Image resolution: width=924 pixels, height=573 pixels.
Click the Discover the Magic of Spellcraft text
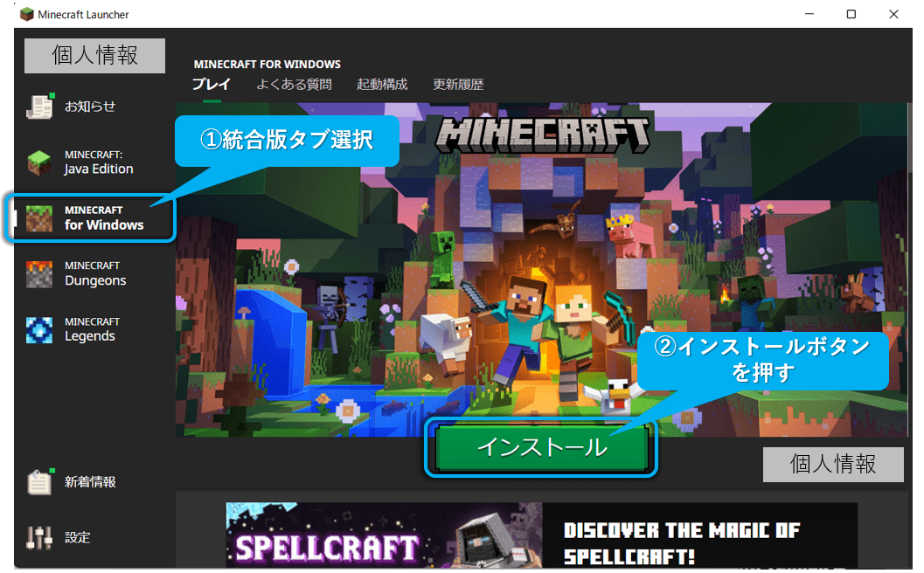(x=682, y=543)
